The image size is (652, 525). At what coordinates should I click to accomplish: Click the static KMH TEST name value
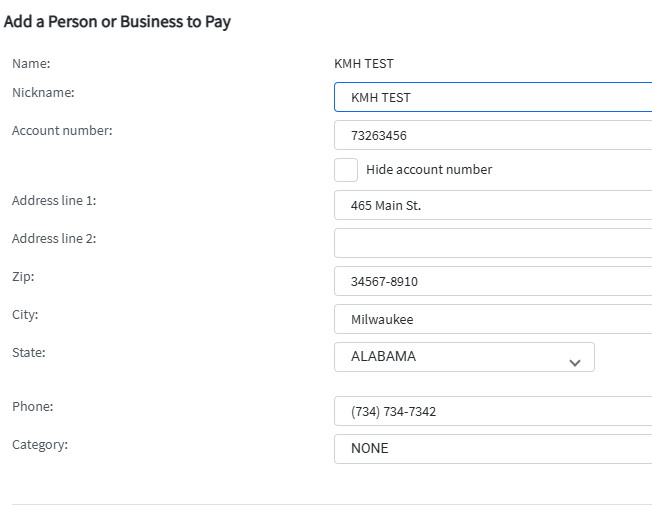pos(364,64)
